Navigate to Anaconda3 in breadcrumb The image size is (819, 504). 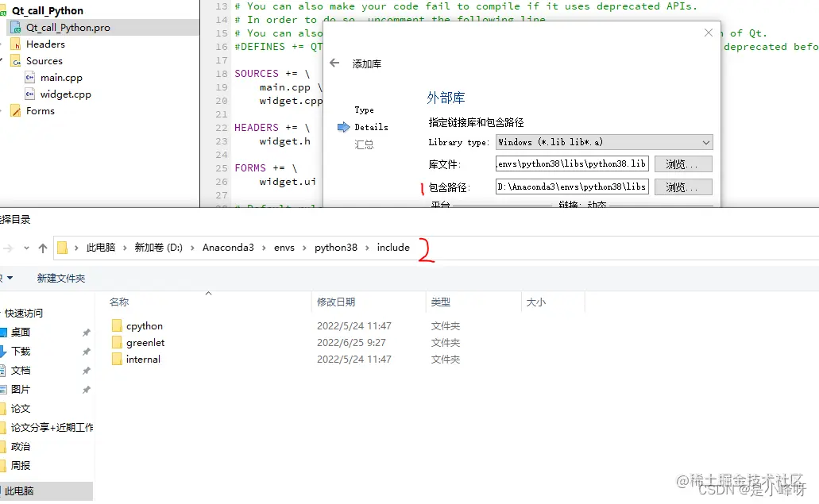[x=228, y=248]
